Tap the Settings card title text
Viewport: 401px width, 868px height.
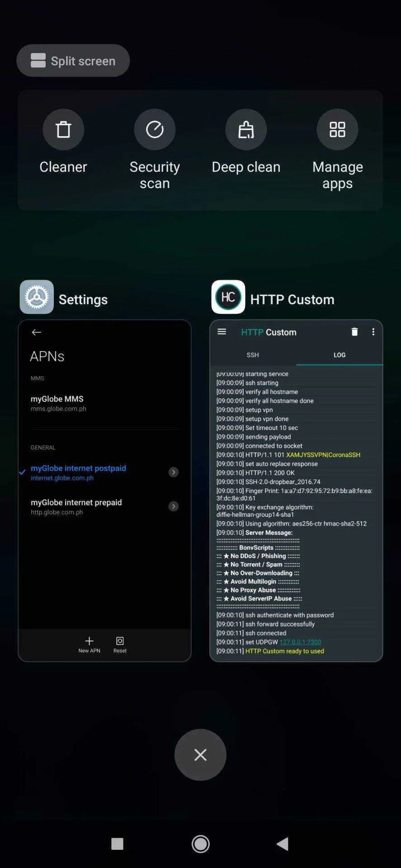(83, 299)
